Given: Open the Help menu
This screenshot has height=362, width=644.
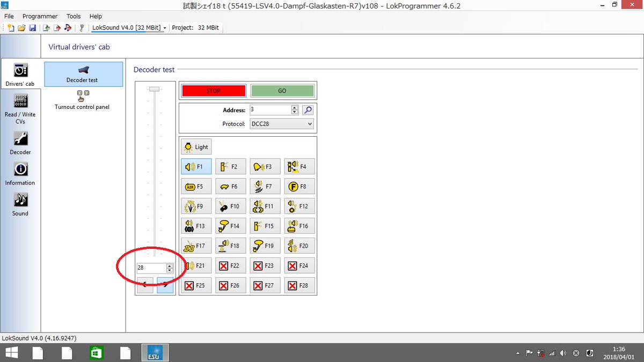Looking at the screenshot, I should (x=96, y=17).
